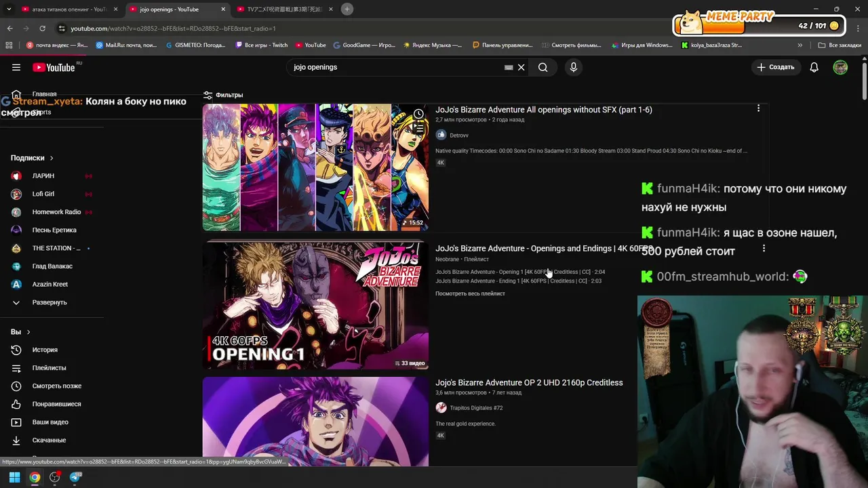Open the GISMETEO bookmark

[196, 45]
